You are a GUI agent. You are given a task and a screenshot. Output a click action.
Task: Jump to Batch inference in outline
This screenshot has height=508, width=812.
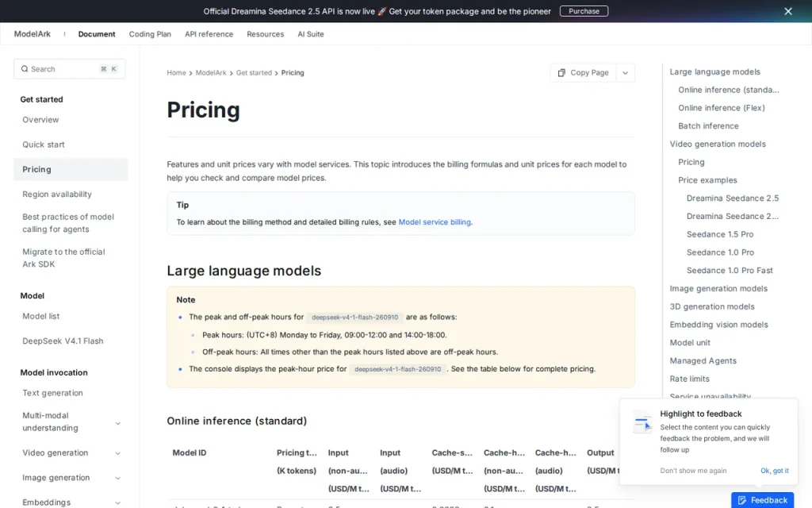point(708,126)
